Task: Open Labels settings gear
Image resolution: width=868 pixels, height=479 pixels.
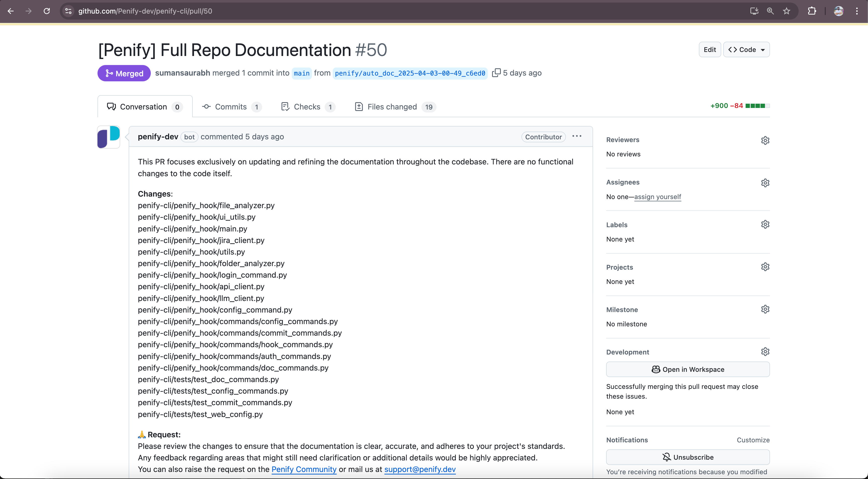Action: (x=765, y=224)
